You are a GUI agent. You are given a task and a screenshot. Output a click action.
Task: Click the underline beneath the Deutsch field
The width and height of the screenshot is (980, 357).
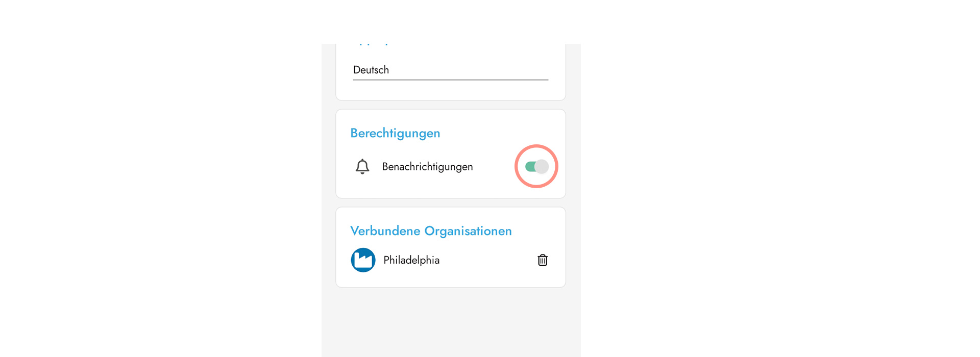450,80
